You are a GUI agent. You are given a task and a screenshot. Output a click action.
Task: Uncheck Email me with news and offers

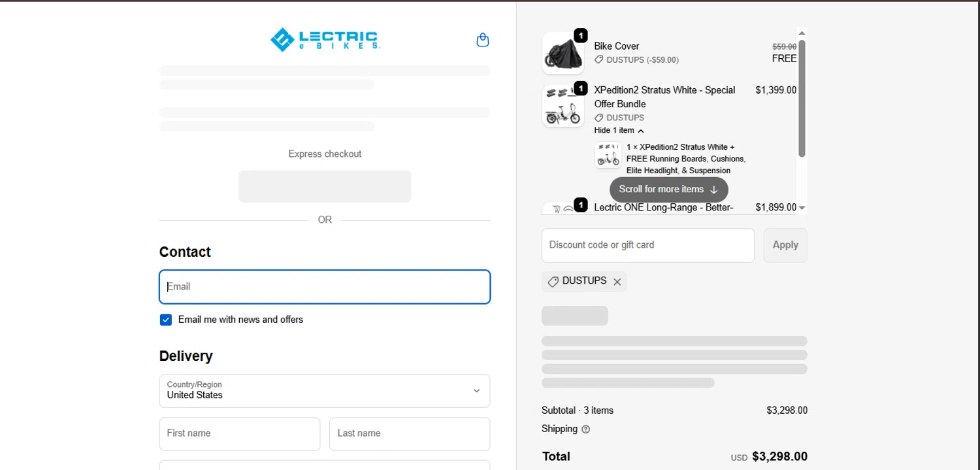click(x=166, y=320)
